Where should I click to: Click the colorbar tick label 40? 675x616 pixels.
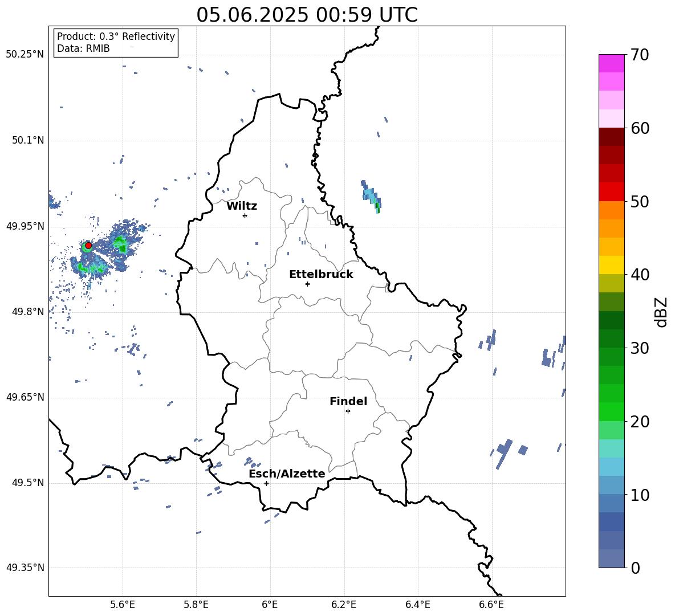click(640, 275)
